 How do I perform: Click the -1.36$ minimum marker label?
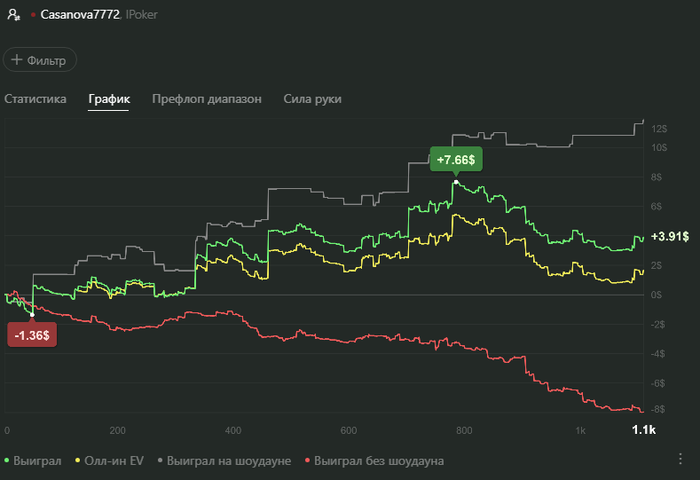[x=32, y=335]
